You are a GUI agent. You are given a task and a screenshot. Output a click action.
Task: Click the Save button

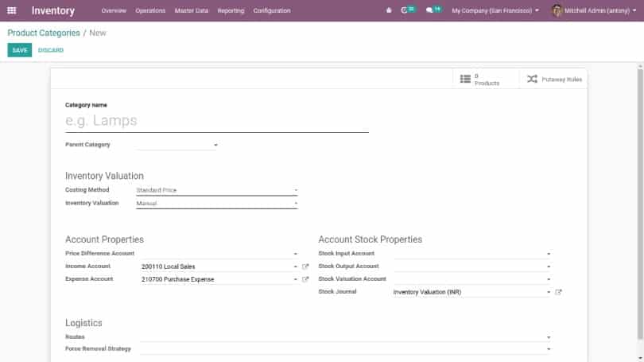pyautogui.click(x=19, y=50)
